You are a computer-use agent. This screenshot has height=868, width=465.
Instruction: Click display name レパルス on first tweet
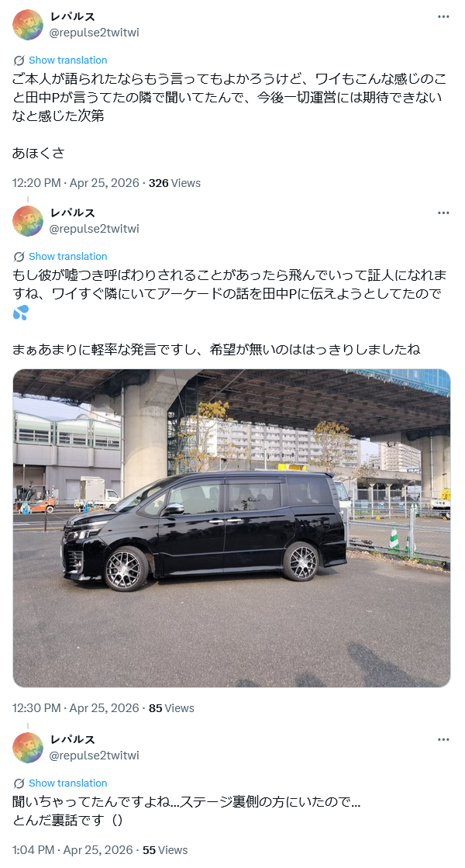pos(72,16)
